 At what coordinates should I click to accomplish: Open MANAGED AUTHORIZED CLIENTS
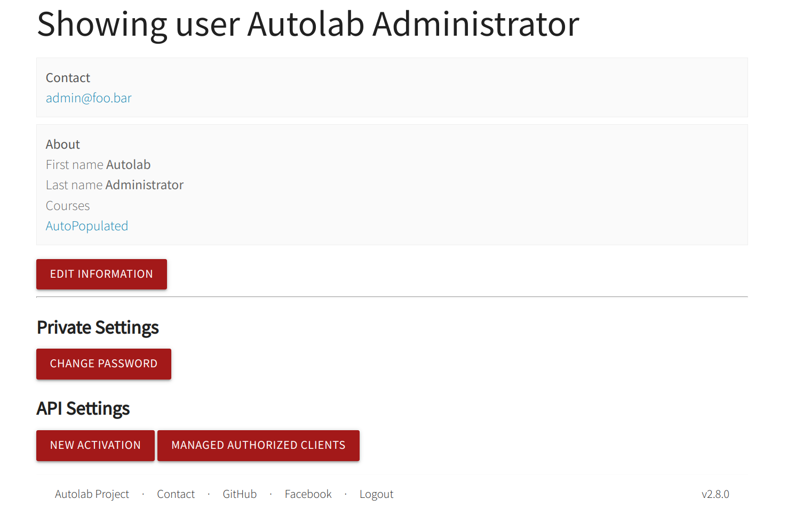258,445
